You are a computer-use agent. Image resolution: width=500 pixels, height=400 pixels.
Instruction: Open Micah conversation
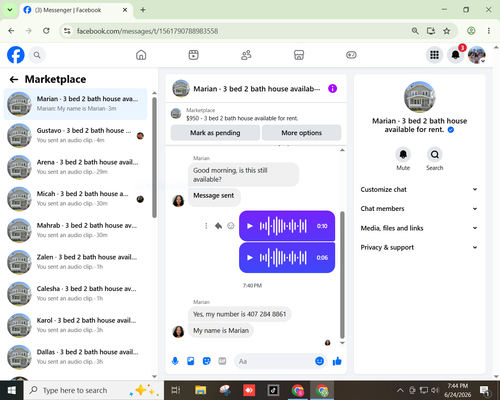point(75,199)
